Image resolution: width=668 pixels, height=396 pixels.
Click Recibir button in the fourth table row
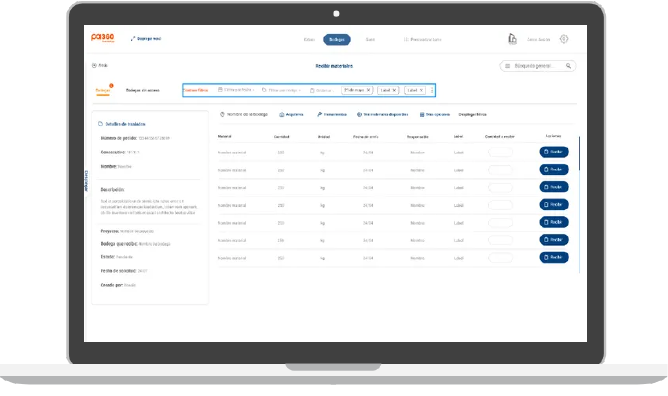(554, 205)
